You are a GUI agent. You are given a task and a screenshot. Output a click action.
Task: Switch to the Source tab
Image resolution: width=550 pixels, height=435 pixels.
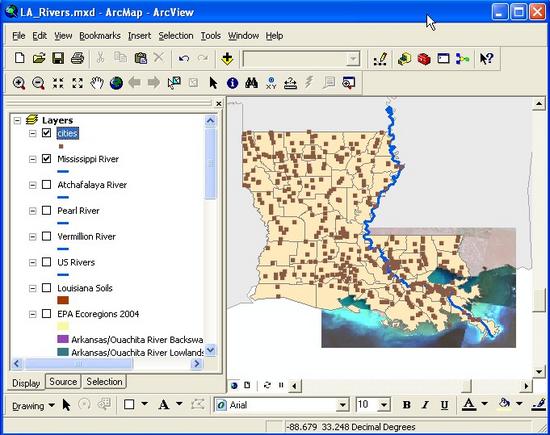pos(63,381)
